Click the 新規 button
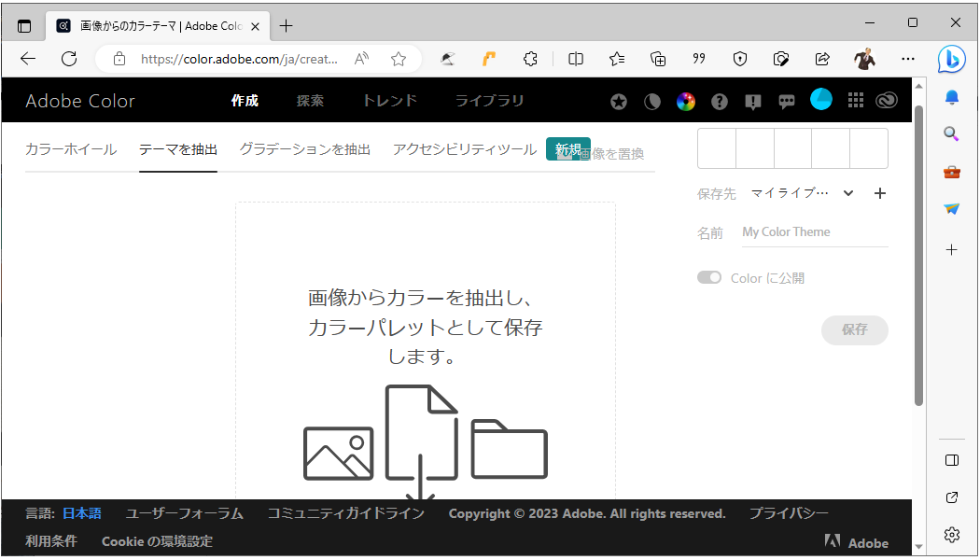Image resolution: width=980 pixels, height=560 pixels. click(x=568, y=148)
